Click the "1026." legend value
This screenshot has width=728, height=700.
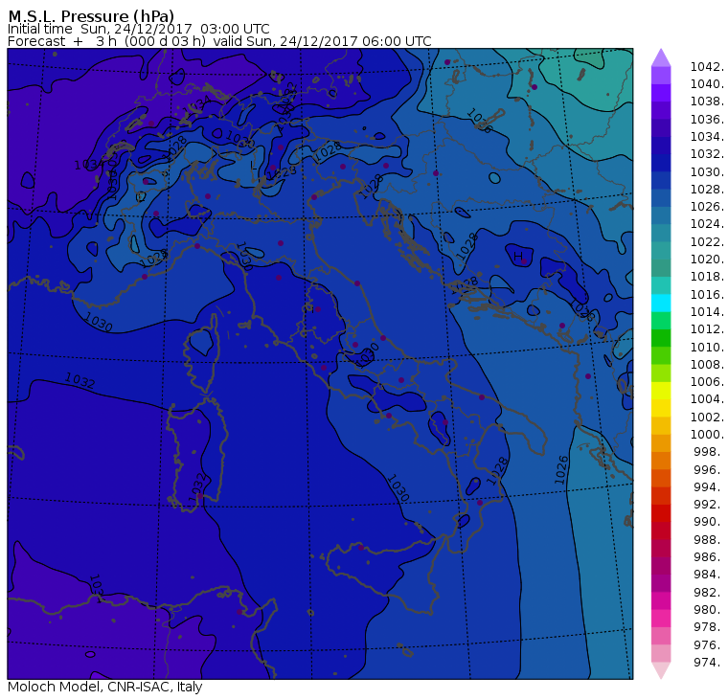[x=707, y=207]
